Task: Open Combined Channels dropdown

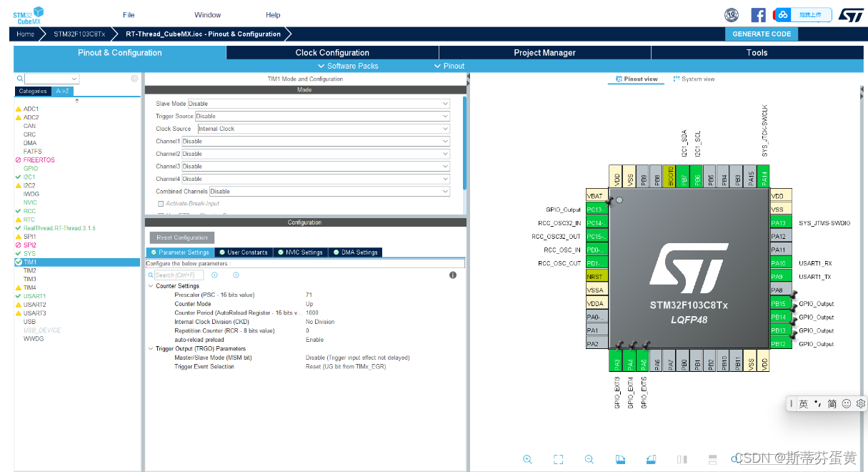Action: point(329,191)
